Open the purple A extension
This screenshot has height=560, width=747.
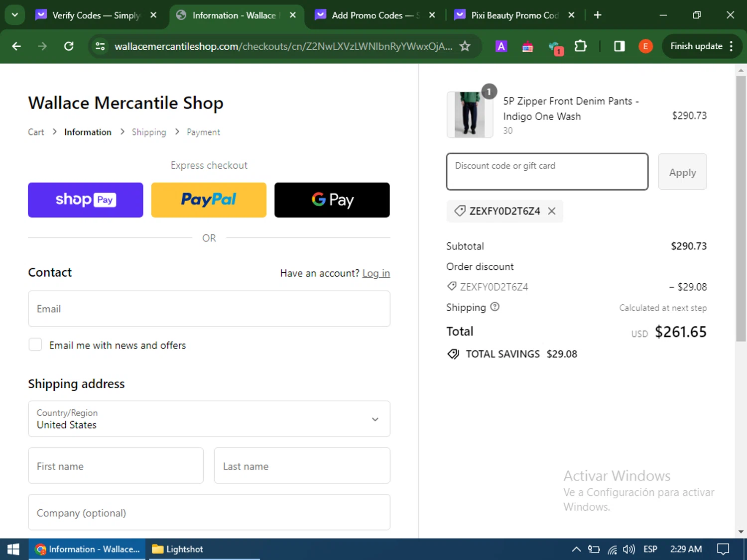coord(501,46)
